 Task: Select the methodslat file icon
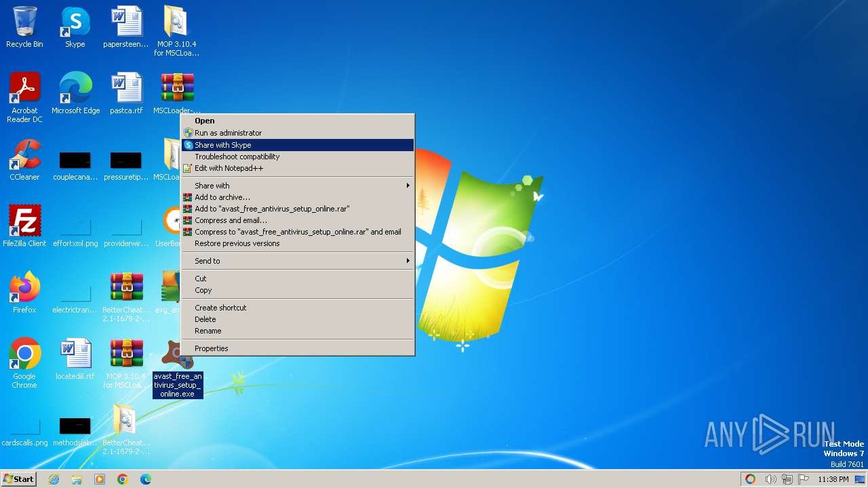point(75,432)
